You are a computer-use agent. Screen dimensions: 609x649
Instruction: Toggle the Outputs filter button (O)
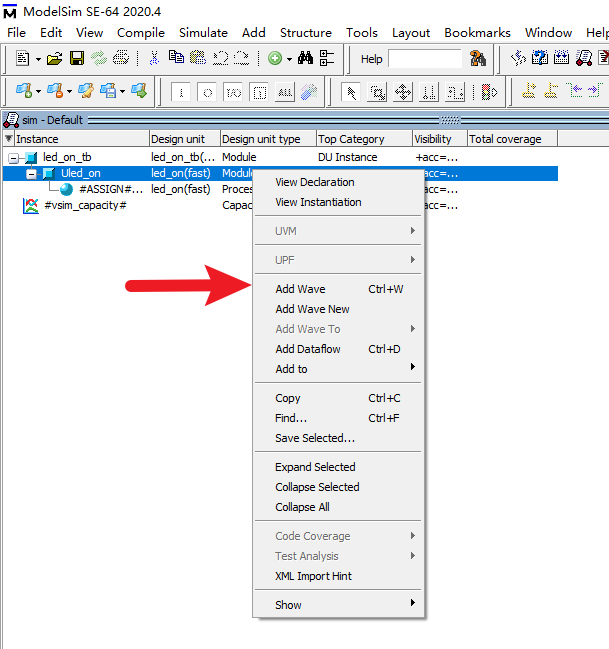tap(207, 92)
